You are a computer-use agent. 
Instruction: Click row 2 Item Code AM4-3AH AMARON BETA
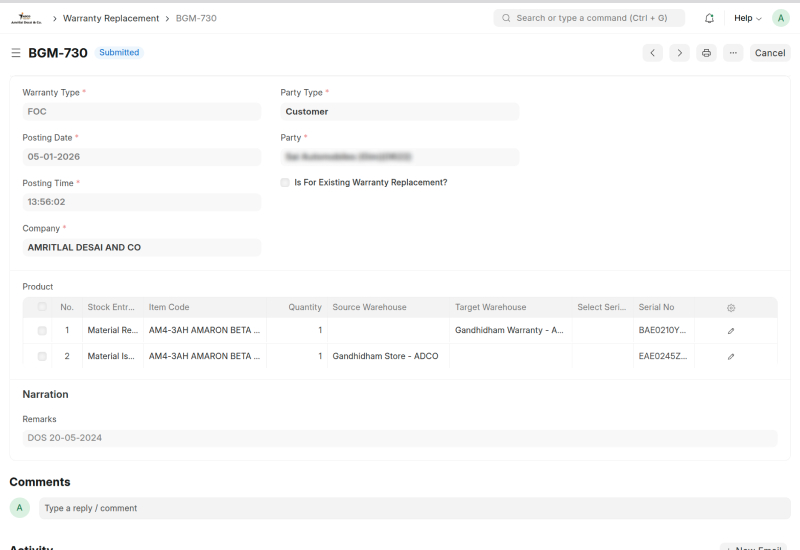[205, 356]
